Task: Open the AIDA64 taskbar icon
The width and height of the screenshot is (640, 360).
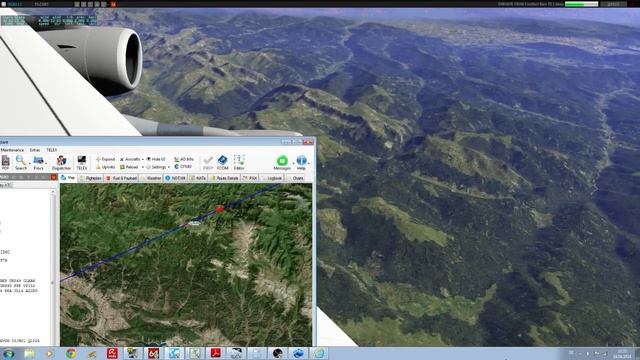Action: coord(153,353)
